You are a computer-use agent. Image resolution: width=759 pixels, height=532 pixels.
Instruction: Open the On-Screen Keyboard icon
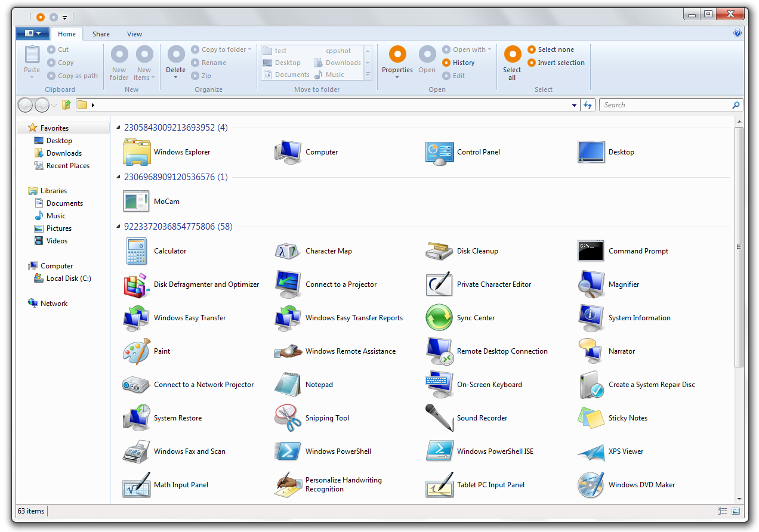440,385
